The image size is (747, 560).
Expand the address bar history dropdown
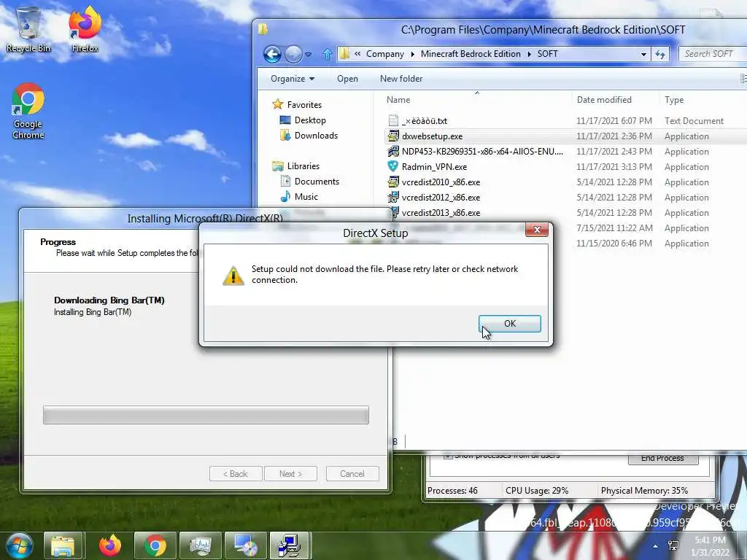pyautogui.click(x=643, y=54)
